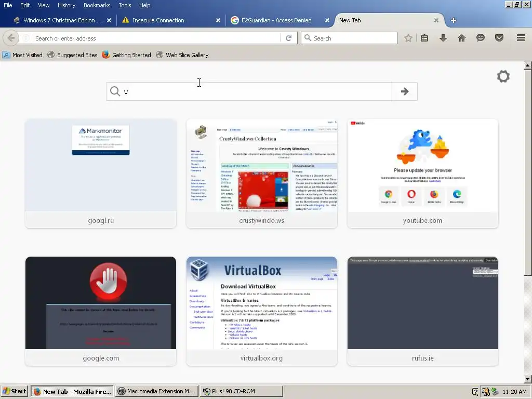The image size is (532, 399).
Task: Open the hamburger menu
Action: point(521,37)
